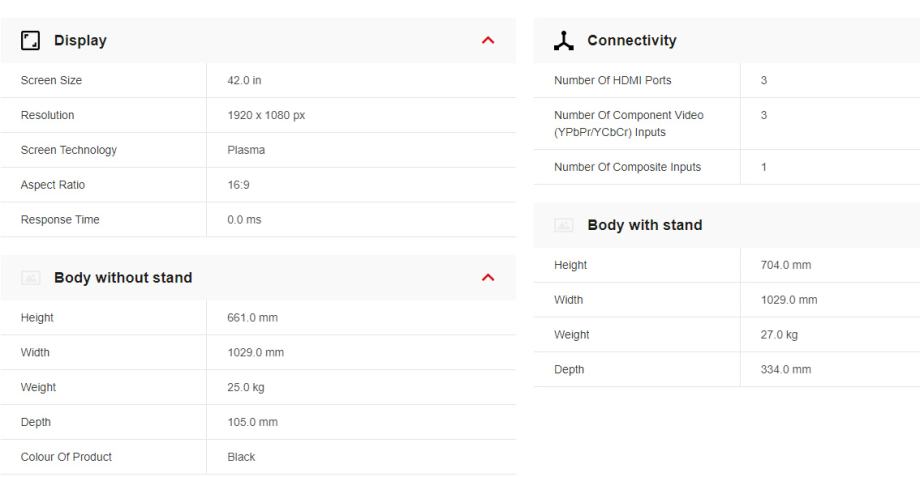
Task: Click the Body with stand image icon
Action: (x=563, y=225)
